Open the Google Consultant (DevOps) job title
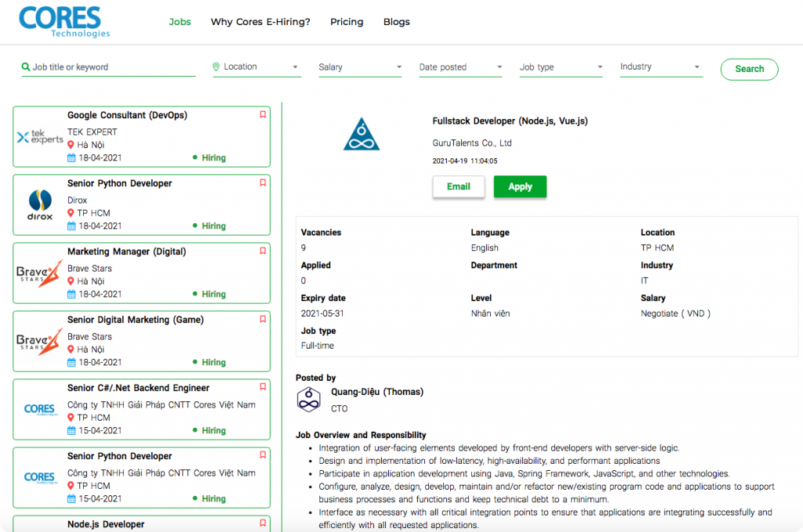This screenshot has height=532, width=803. coord(127,115)
